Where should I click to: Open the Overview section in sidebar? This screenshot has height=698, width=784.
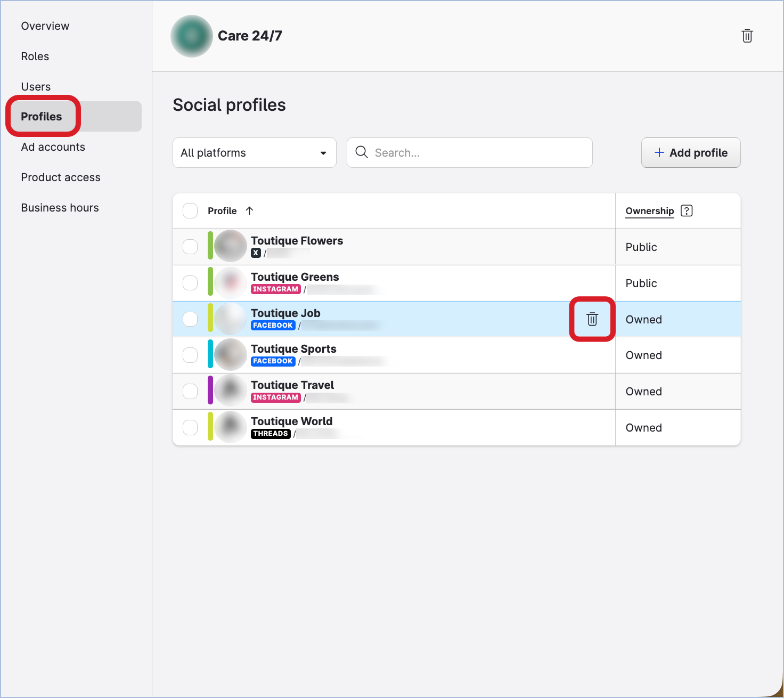[45, 26]
